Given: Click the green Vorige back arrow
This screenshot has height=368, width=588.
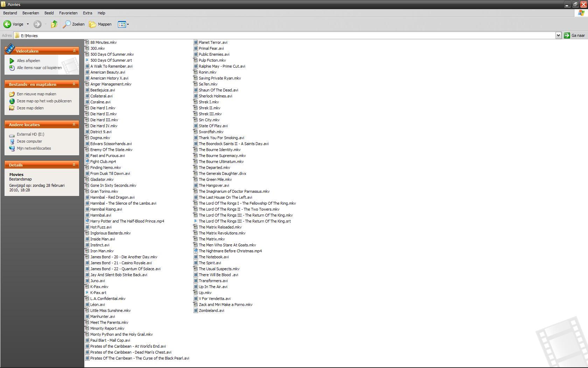Looking at the screenshot, I should (7, 24).
